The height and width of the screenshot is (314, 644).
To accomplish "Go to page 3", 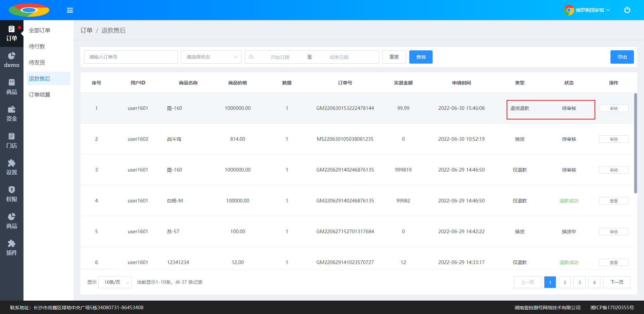I will tap(580, 282).
